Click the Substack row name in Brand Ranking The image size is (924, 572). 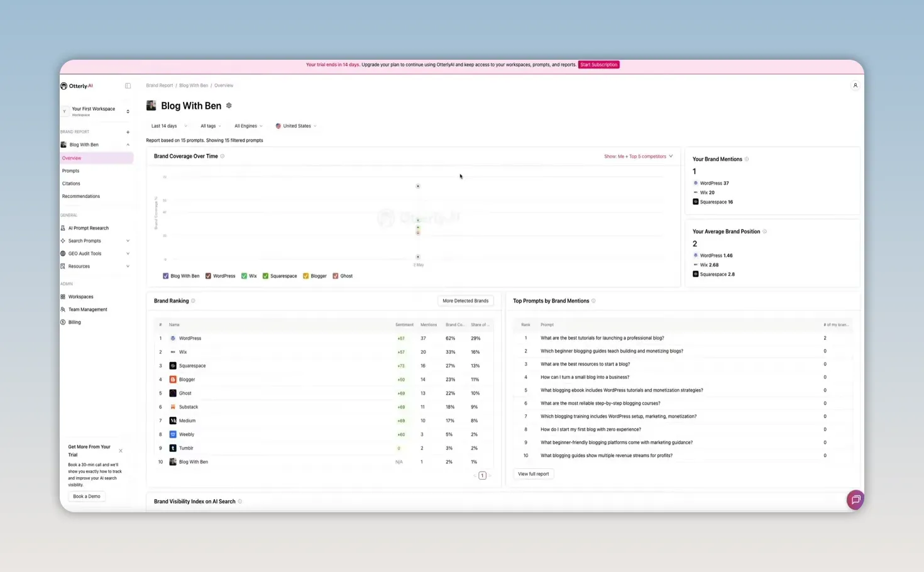click(189, 407)
